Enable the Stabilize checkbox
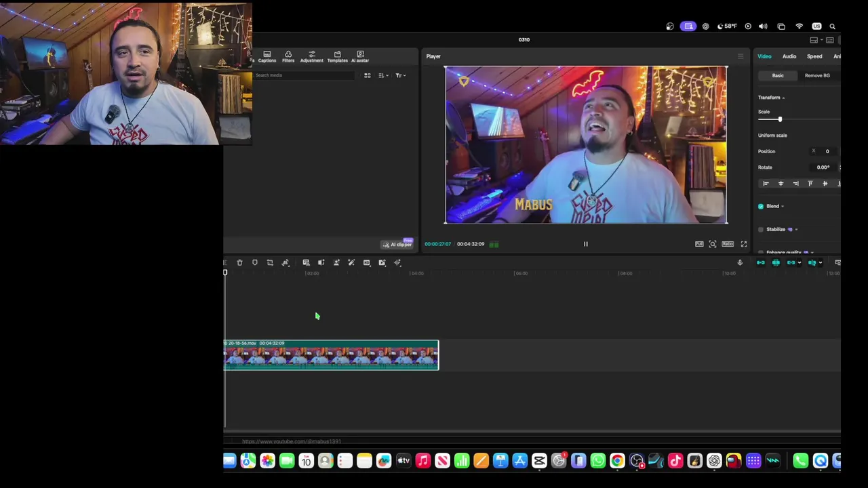 click(761, 230)
